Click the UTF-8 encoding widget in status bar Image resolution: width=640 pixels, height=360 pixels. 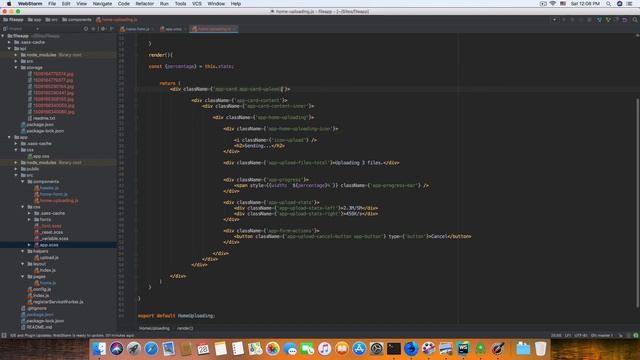[580, 335]
